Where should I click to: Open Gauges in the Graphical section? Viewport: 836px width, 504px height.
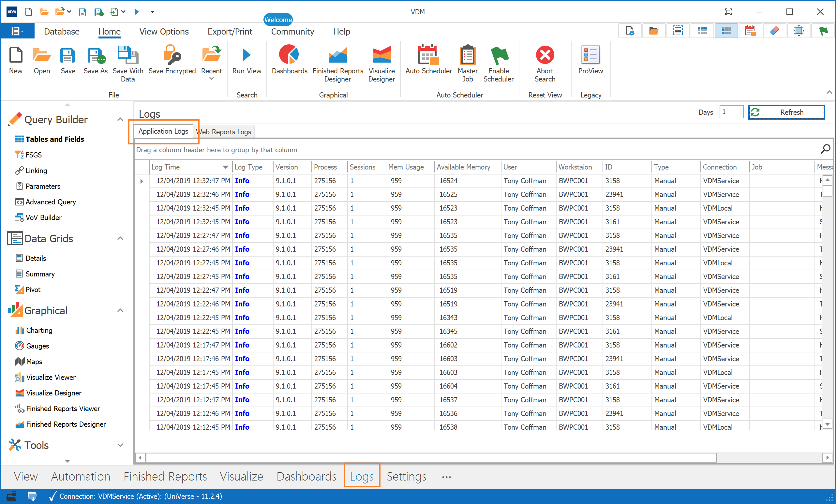pos(33,346)
